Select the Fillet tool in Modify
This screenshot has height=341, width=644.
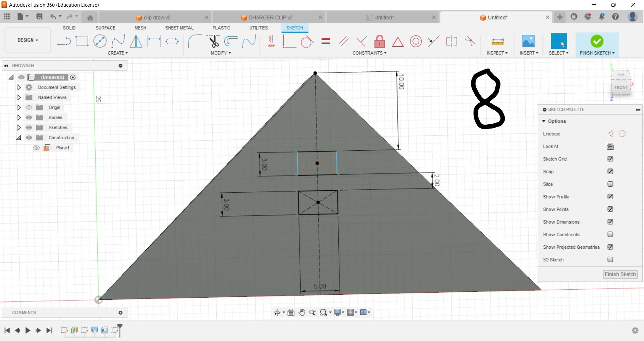[x=194, y=41]
